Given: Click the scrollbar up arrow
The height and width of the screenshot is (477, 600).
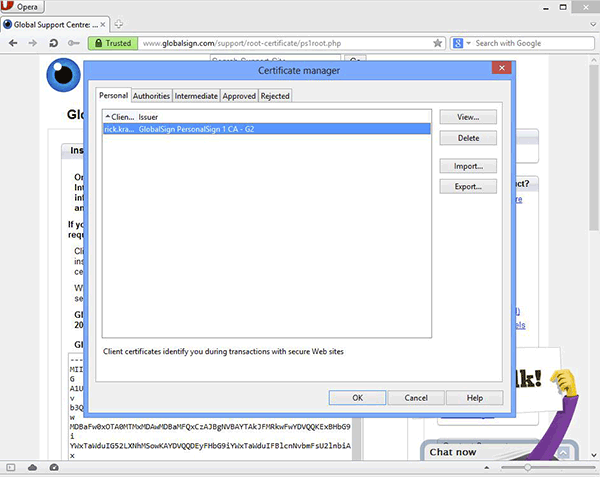Looking at the screenshot, I should tap(593, 60).
